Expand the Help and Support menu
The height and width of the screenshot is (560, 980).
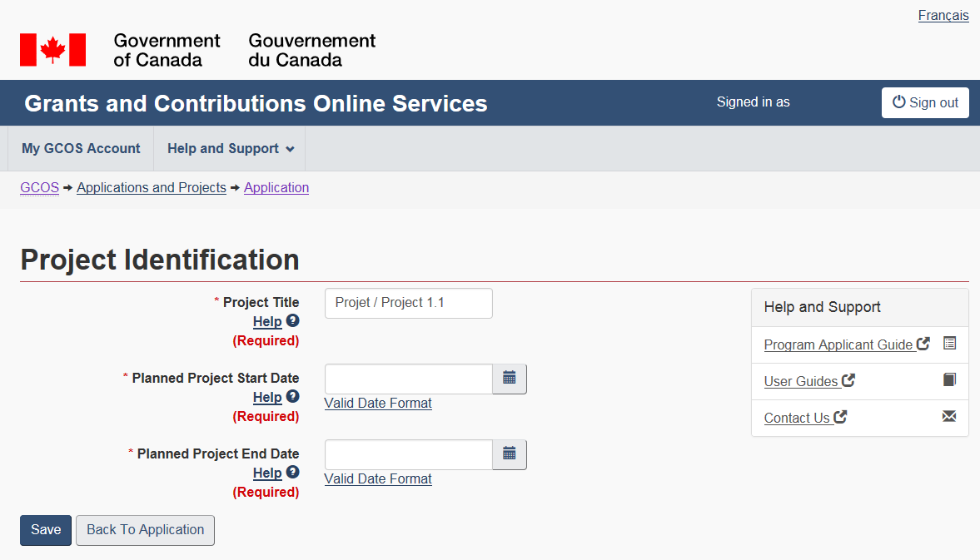click(230, 148)
